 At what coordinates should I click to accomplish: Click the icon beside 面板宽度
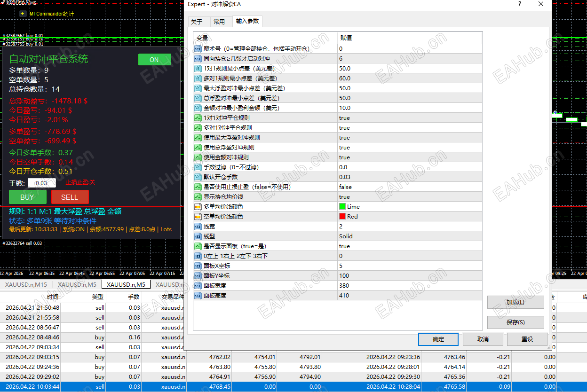198,285
